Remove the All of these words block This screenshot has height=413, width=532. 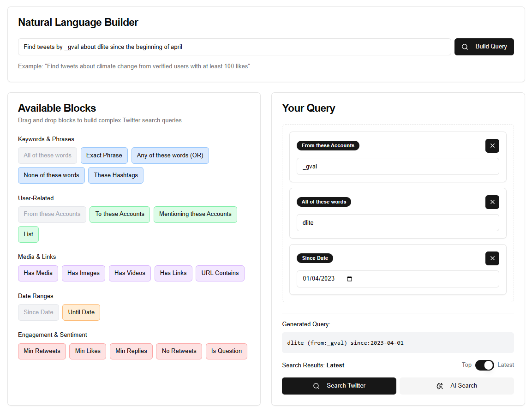click(492, 202)
